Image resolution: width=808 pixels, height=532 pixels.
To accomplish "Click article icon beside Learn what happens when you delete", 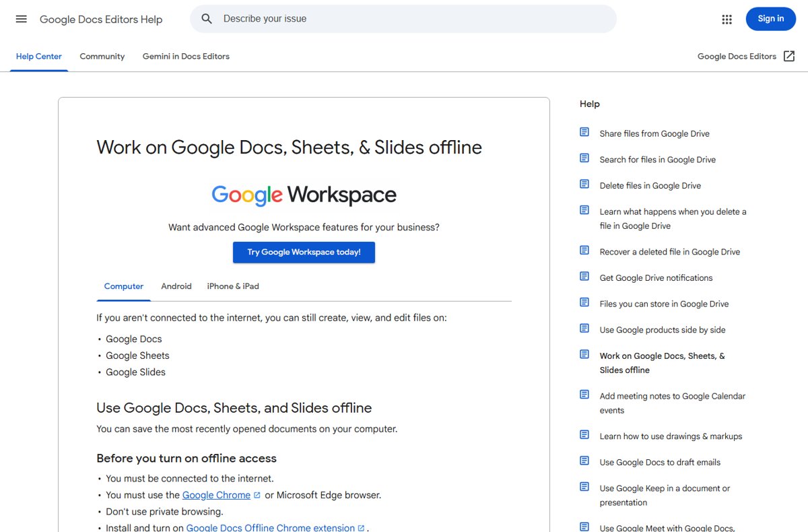I will click(584, 210).
